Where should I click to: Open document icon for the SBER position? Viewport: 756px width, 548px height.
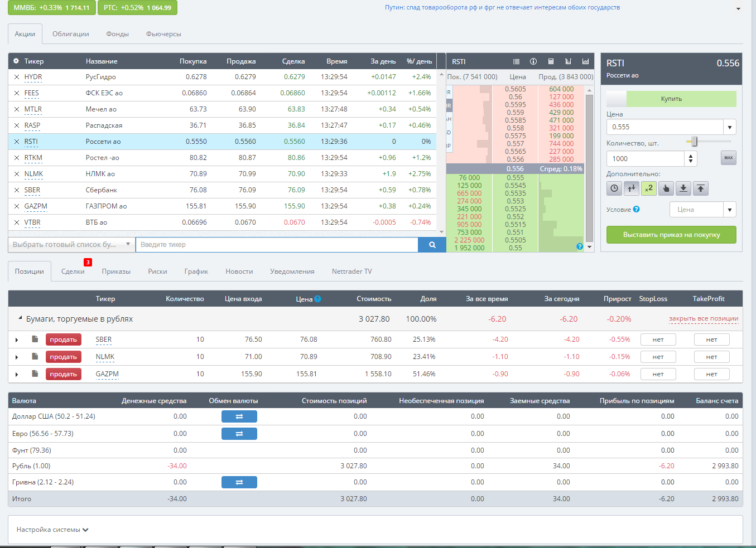coord(35,339)
